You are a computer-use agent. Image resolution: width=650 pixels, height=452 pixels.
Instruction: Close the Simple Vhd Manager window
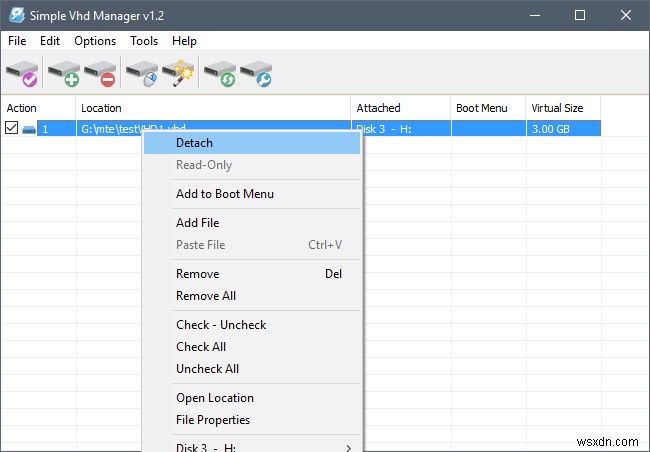tap(626, 15)
